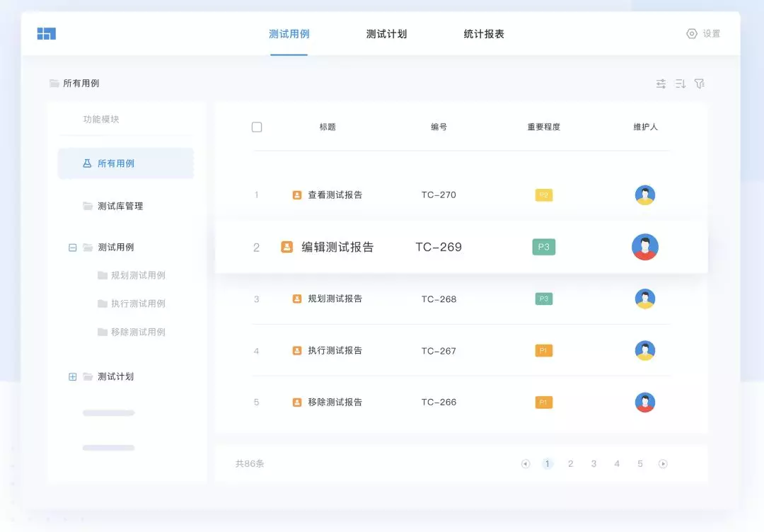The width and height of the screenshot is (764, 532).
Task: Click the P1 priority tag for TC-266
Action: [544, 402]
